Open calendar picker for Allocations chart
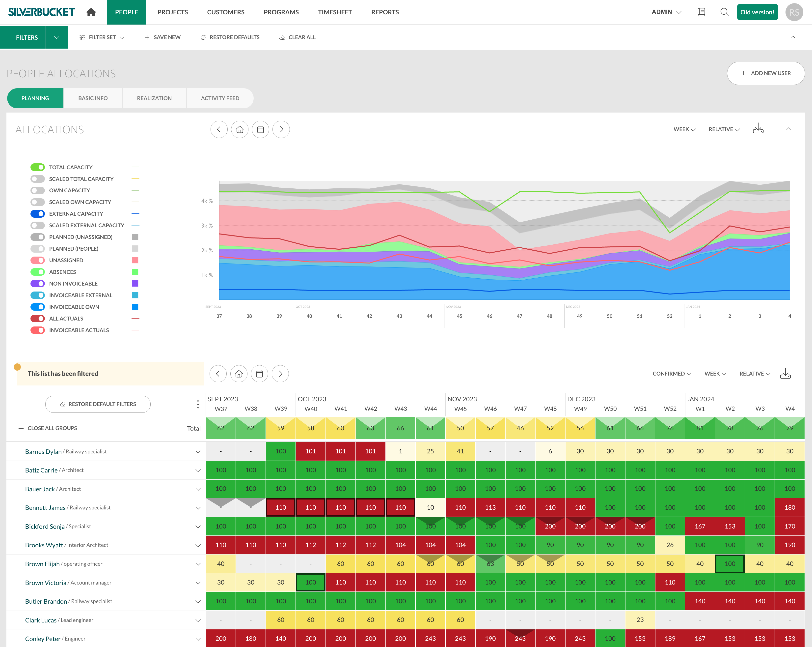Image resolution: width=812 pixels, height=647 pixels. click(260, 129)
